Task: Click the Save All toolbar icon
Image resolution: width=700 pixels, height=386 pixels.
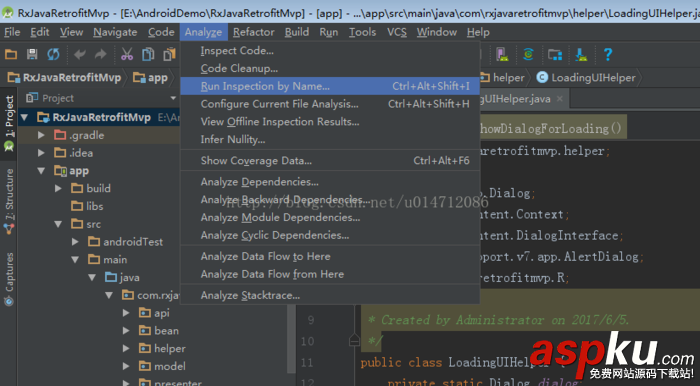Action: coord(32,54)
